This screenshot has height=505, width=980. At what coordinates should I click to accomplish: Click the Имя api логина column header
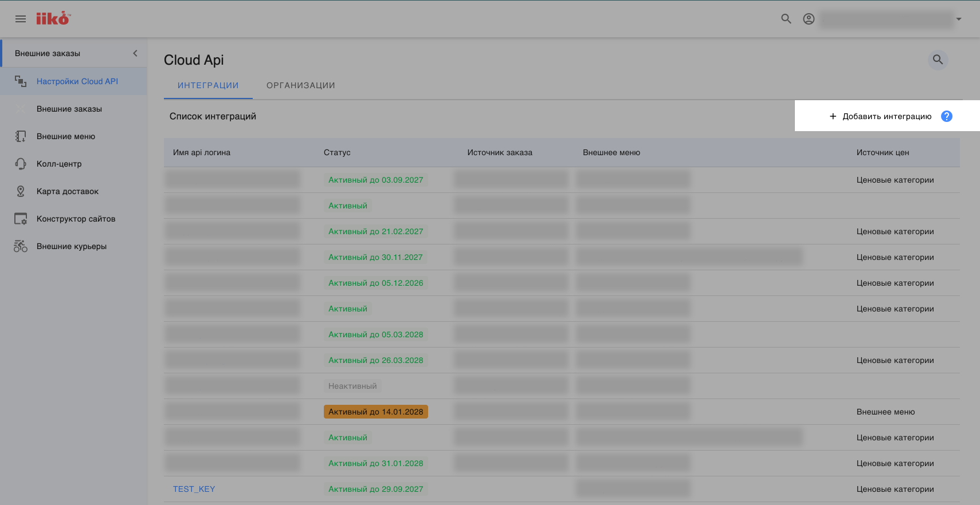pos(202,152)
